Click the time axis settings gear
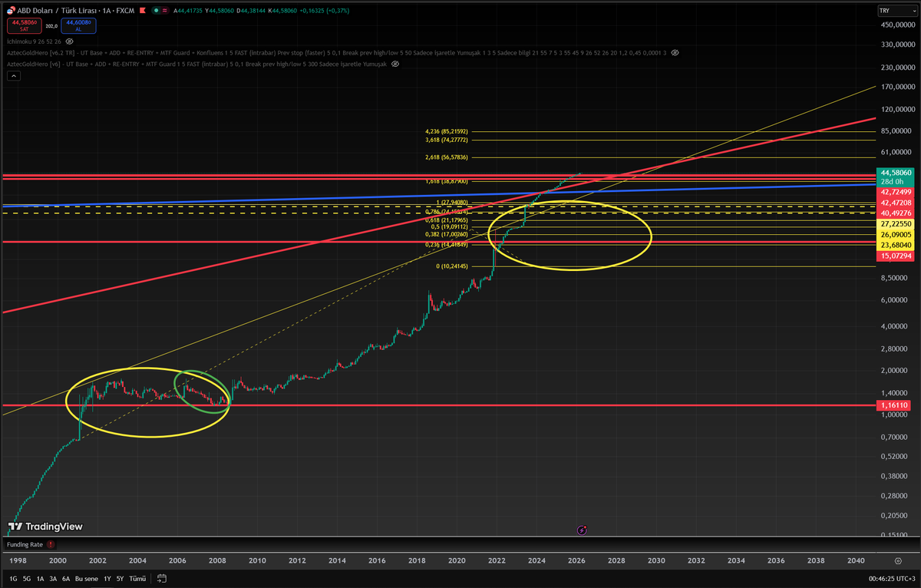The image size is (921, 588). tap(898, 561)
